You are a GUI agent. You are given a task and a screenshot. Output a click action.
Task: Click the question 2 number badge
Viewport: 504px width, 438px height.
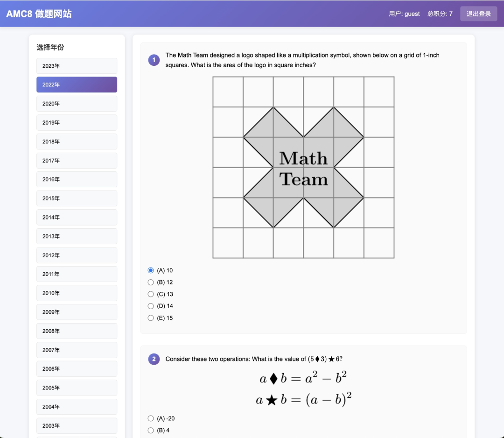pos(154,359)
